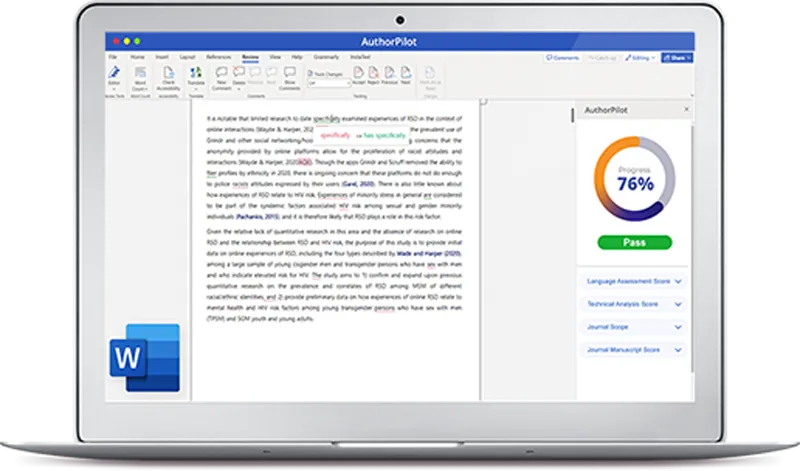
Task: Click the blue Share button
Action: (x=677, y=58)
